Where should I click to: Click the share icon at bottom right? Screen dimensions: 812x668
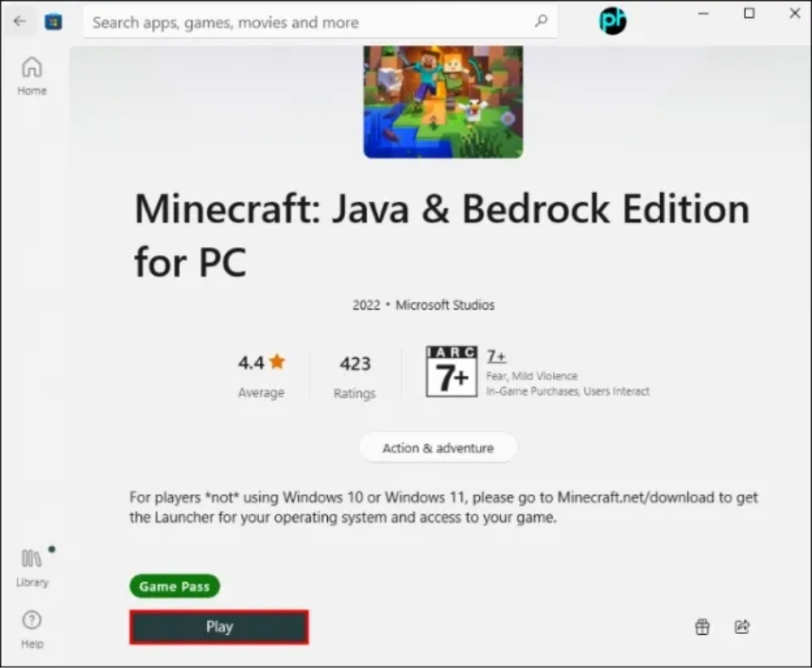tap(742, 626)
